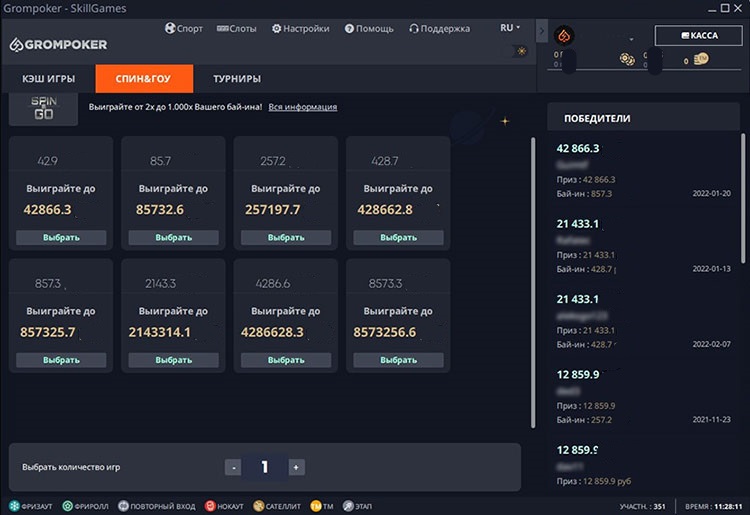The width and height of the screenshot is (750, 515).
Task: Click the winners list scrollbar
Action: point(743,198)
